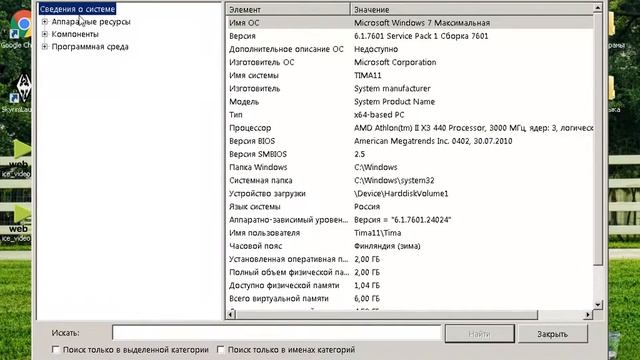Click the value 'TIMA11'

368,76
